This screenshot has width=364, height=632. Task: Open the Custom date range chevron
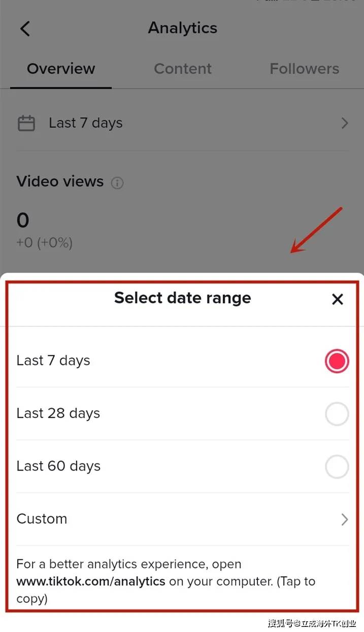(345, 519)
